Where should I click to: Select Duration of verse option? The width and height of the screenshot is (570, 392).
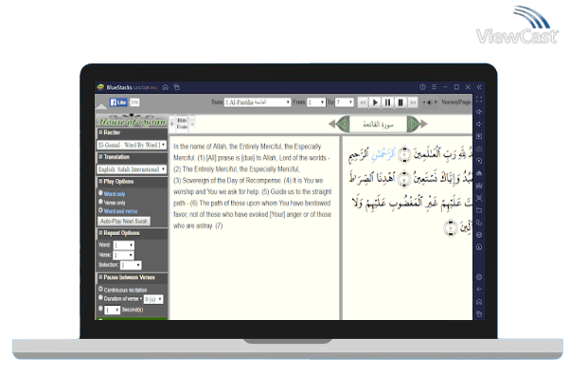(100, 298)
